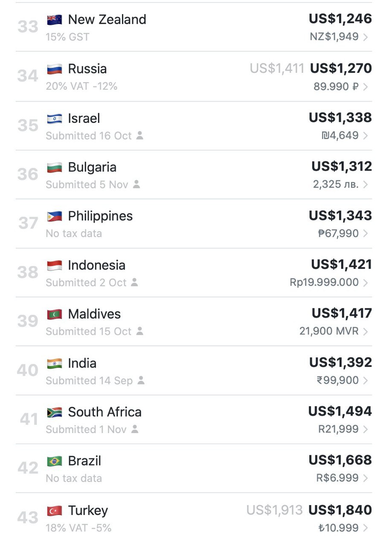Click the New Zealand flag icon
Image resolution: width=392 pixels, height=546 pixels.
[55, 20]
